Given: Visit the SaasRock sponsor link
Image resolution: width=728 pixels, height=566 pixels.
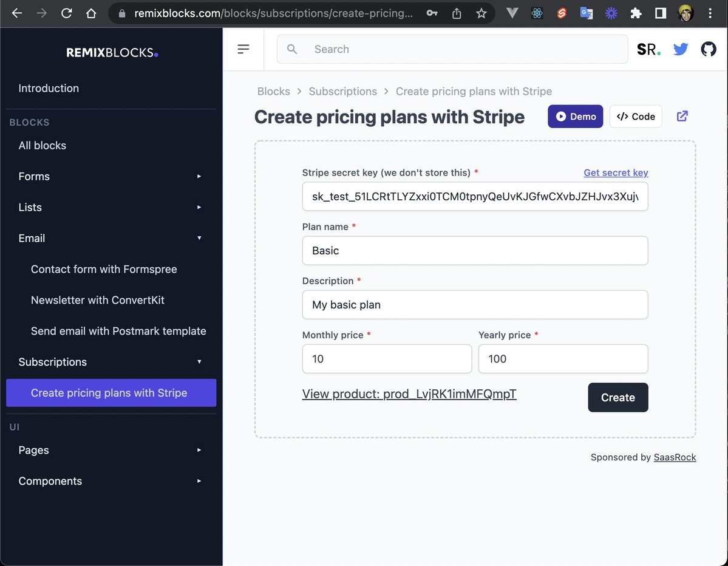Looking at the screenshot, I should pos(675,457).
